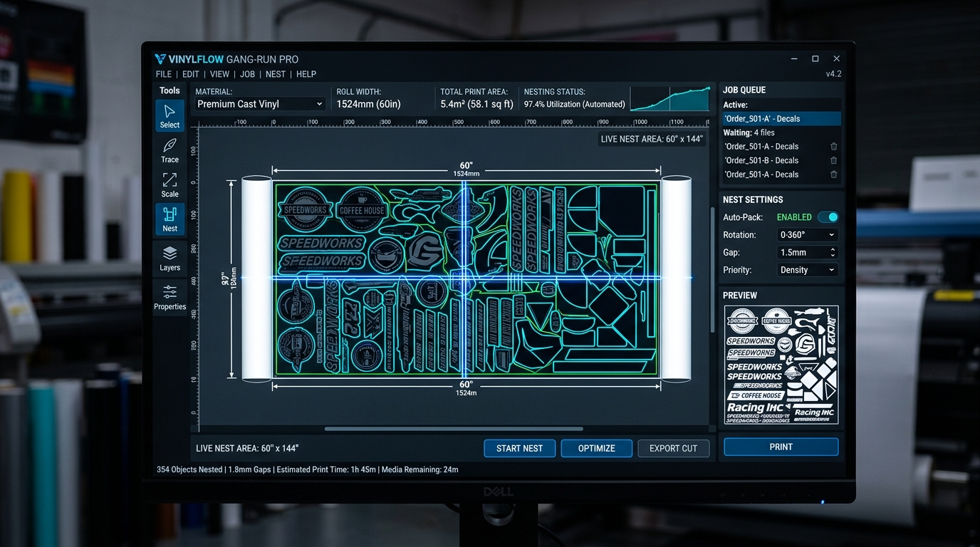The image size is (980, 547).
Task: Open the NEST menu
Action: coord(276,74)
